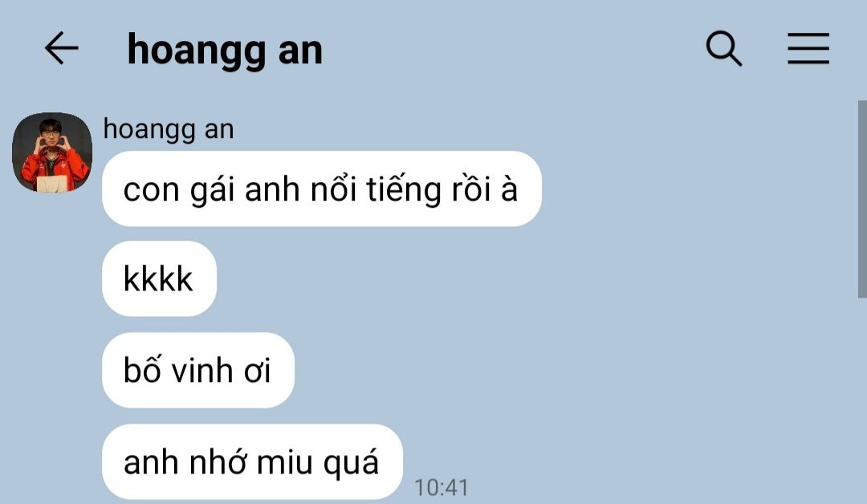The width and height of the screenshot is (867, 504).
Task: Go back using the left arrow
Action: (x=61, y=48)
